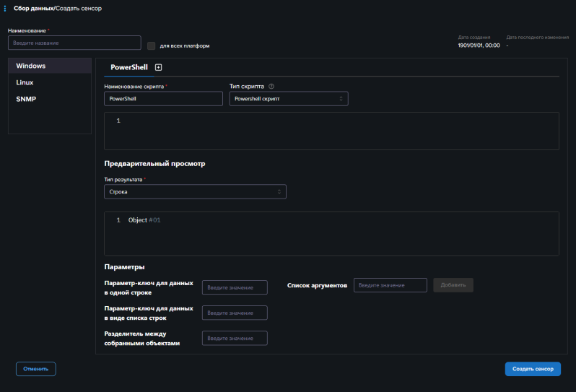This screenshot has height=392, width=576.
Task: Click the single-line data key parameter field
Action: pos(235,288)
